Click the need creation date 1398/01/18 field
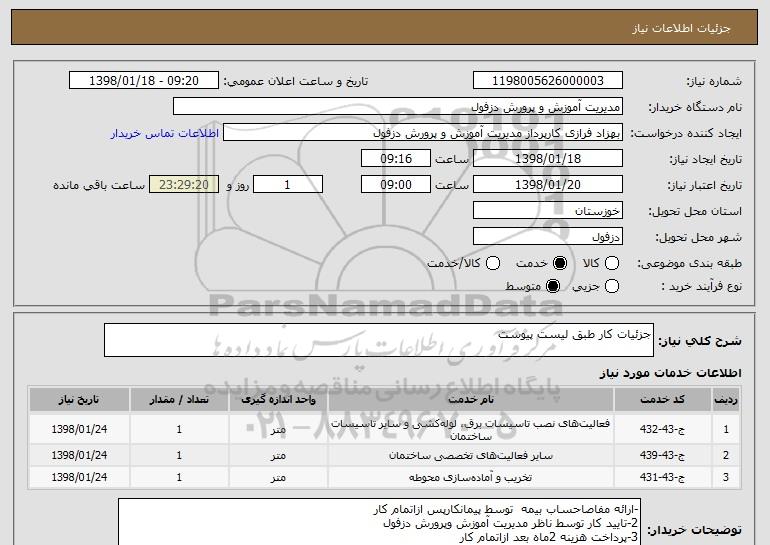This screenshot has height=545, width=770. click(x=548, y=159)
